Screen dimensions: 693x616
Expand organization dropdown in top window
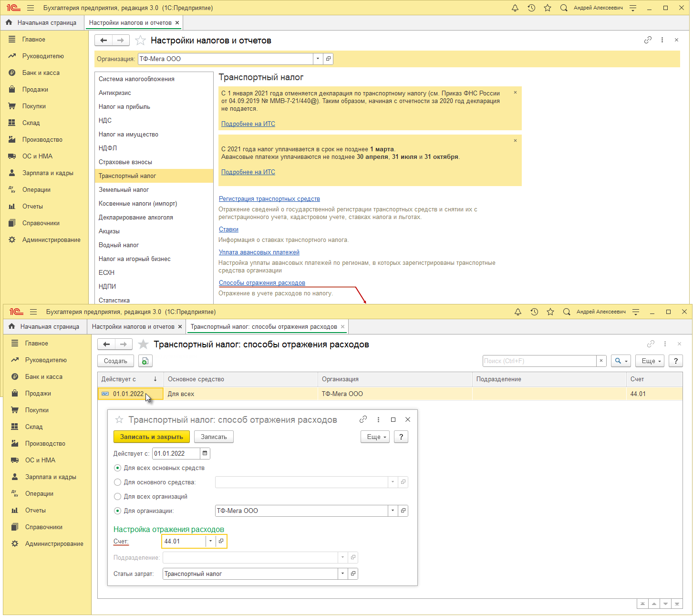tap(318, 59)
